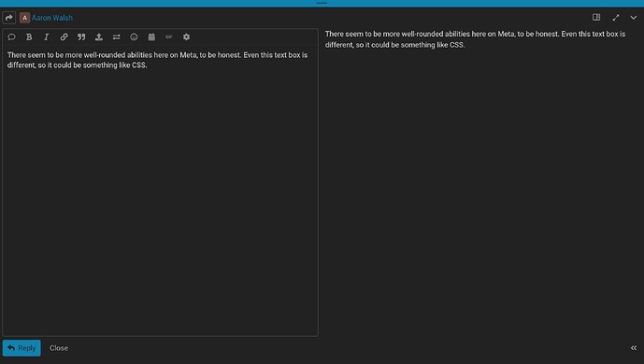Click into the reply text editor
The width and height of the screenshot is (644, 364).
160,191
